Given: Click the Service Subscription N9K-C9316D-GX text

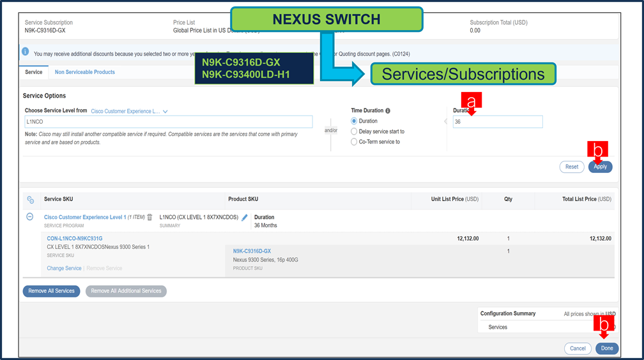Looking at the screenshot, I should pyautogui.click(x=45, y=31).
